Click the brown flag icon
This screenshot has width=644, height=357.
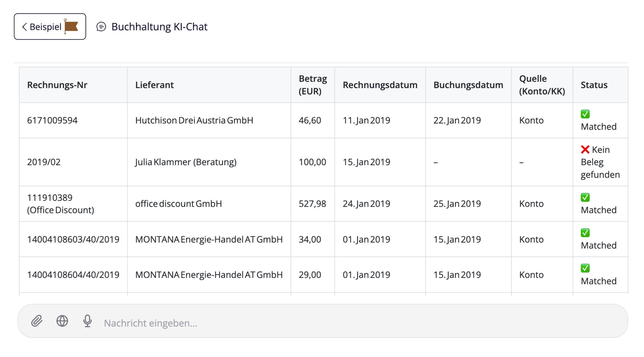point(71,26)
